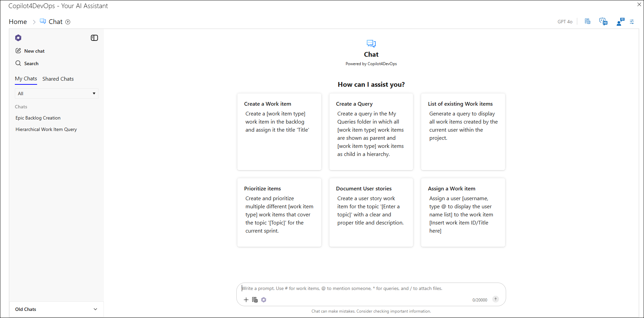The image size is (644, 318).
Task: Click the New chat icon
Action: tap(18, 51)
